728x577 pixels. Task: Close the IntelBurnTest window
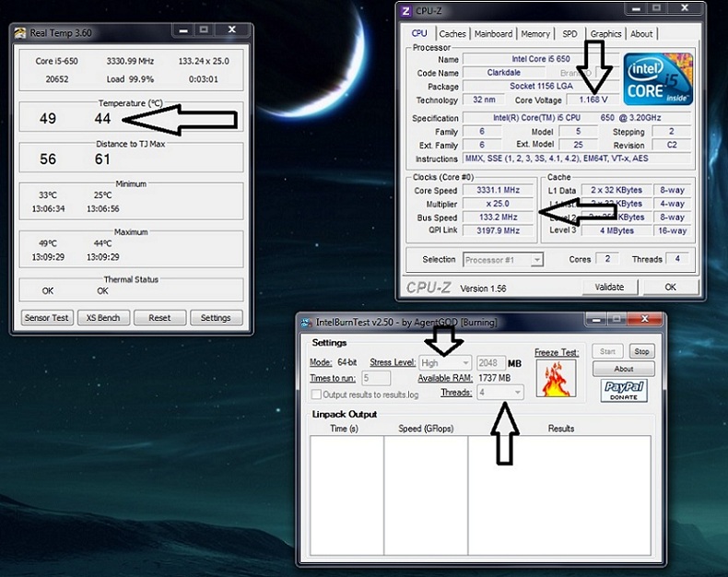[644, 319]
